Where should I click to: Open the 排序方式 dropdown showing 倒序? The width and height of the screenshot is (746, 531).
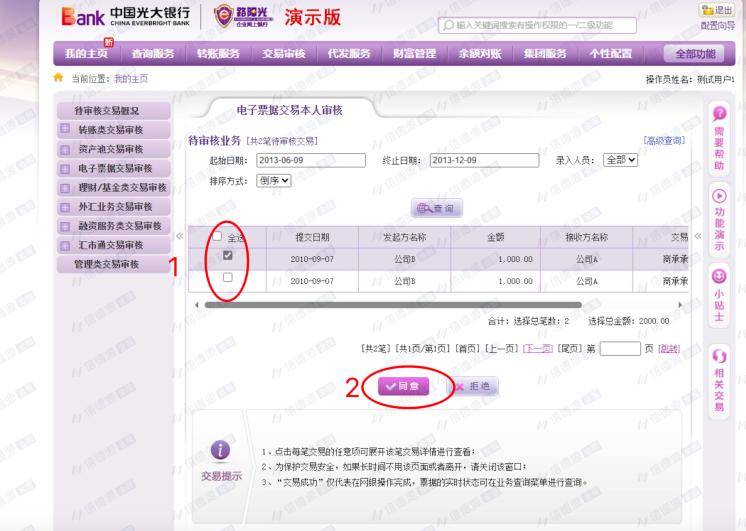tap(274, 181)
